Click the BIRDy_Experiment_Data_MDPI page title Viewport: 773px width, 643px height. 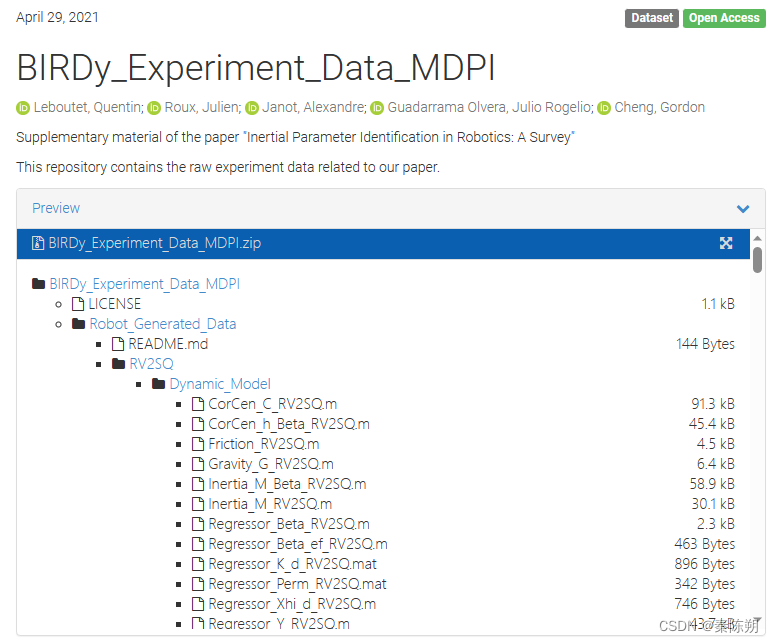256,68
